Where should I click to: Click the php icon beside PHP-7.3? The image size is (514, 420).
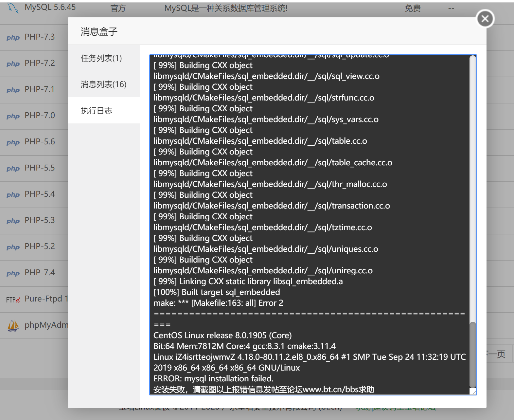pos(13,38)
